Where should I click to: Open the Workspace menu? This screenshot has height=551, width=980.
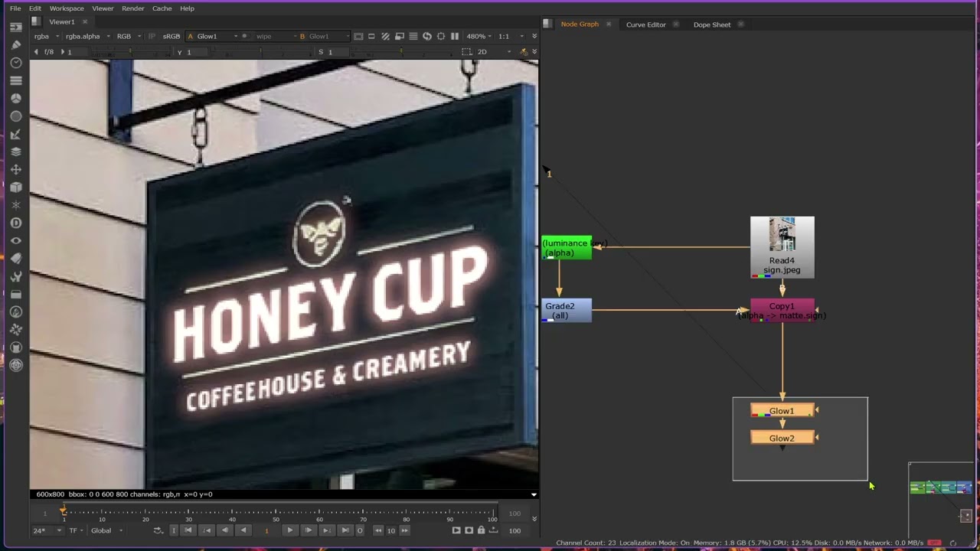tap(67, 8)
